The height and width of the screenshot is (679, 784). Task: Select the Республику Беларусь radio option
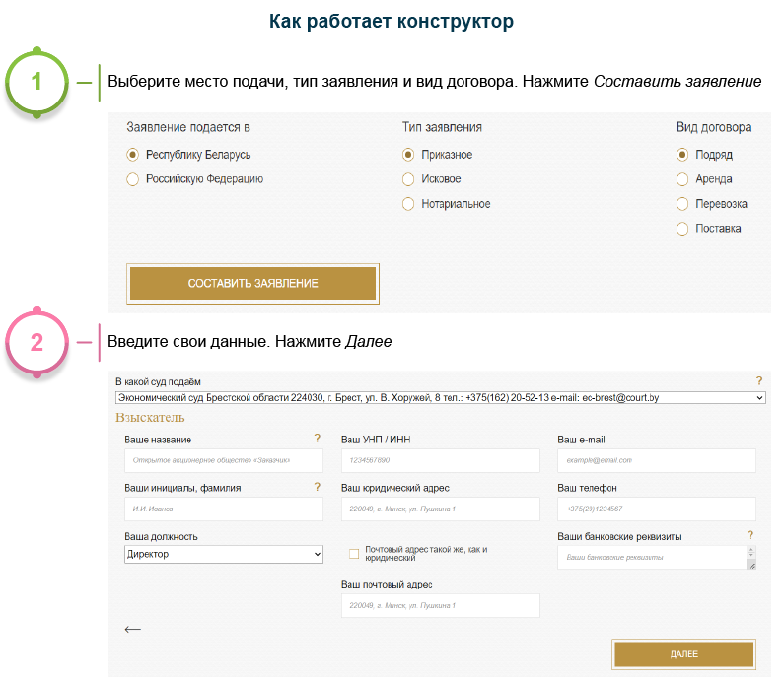click(132, 155)
